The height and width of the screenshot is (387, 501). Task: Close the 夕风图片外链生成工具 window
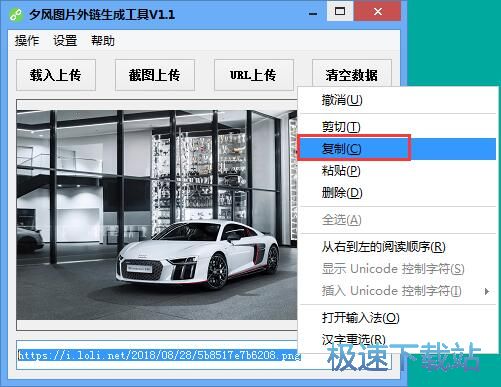tap(378, 11)
